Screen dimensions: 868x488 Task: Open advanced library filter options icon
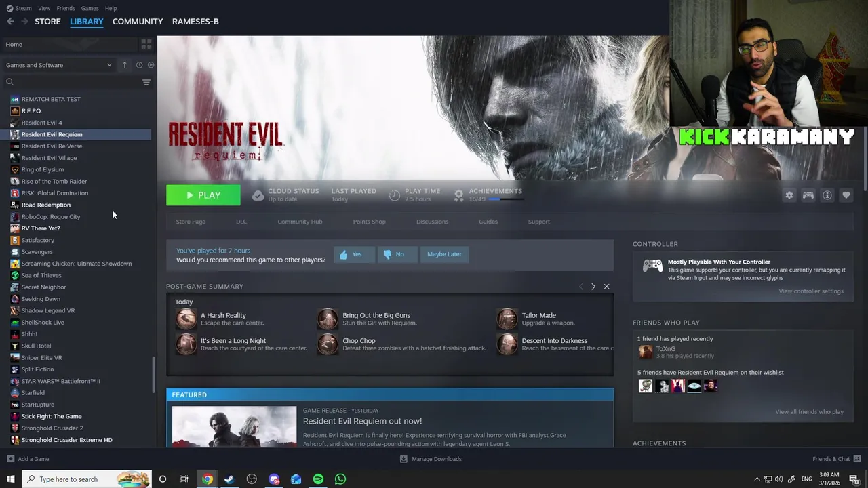(x=146, y=82)
